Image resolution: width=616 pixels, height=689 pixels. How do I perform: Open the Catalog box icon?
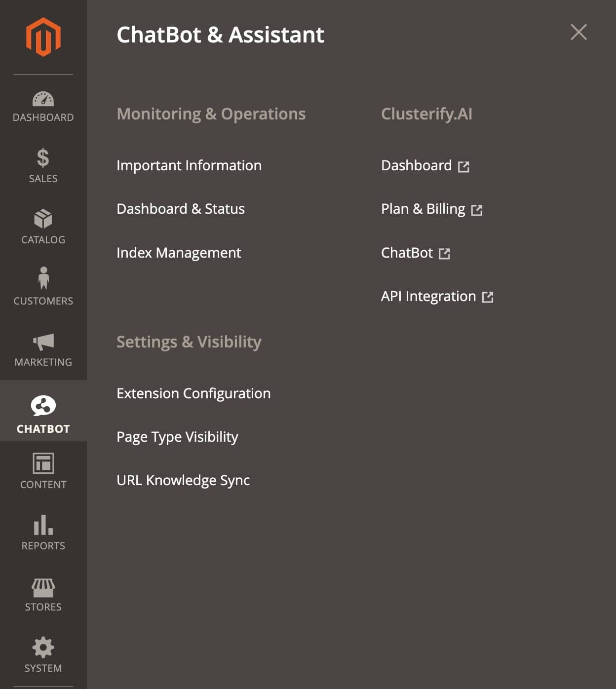pos(43,219)
